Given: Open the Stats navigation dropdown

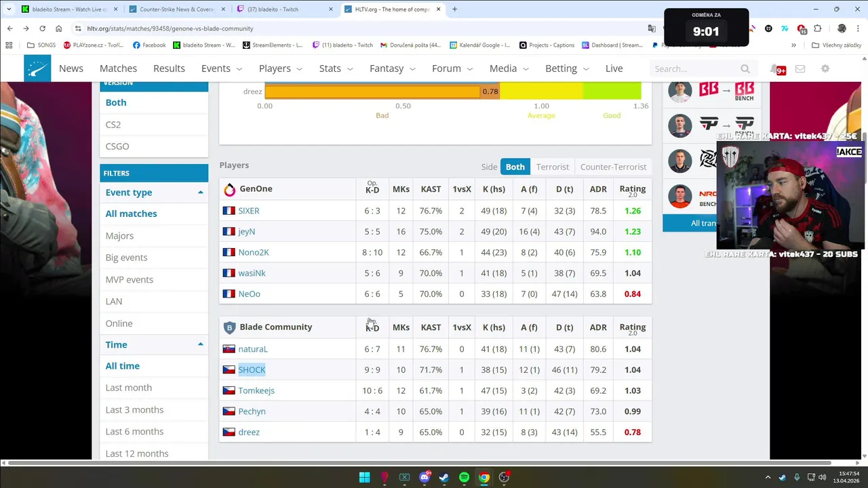Looking at the screenshot, I should click(336, 68).
